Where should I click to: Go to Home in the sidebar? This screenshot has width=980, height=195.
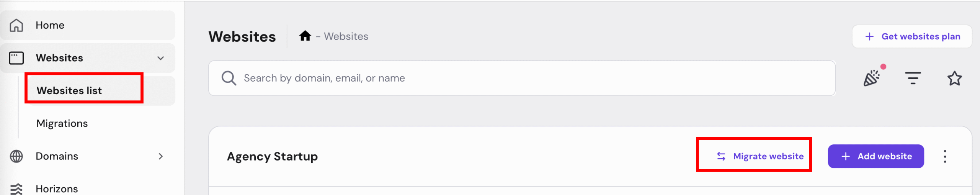[x=50, y=25]
